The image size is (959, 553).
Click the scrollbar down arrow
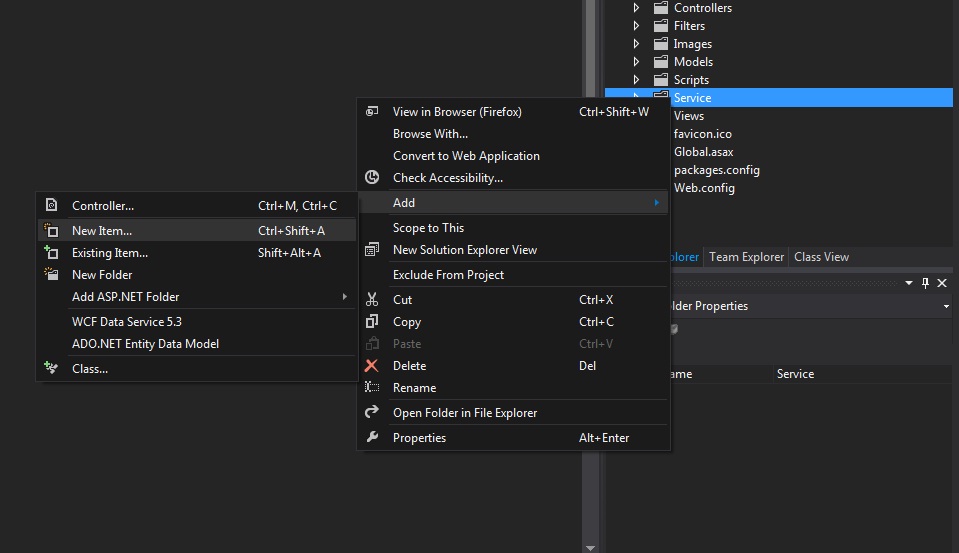click(x=590, y=548)
